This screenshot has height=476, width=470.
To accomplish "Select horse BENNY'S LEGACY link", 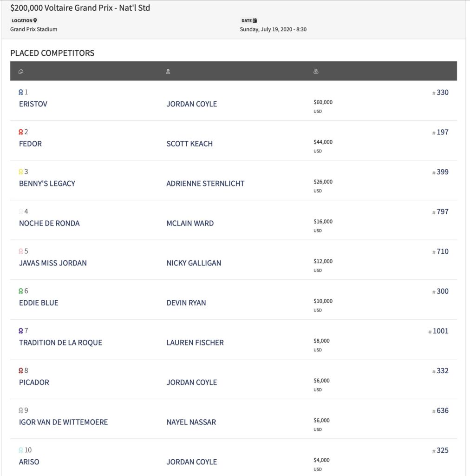I will 47,184.
